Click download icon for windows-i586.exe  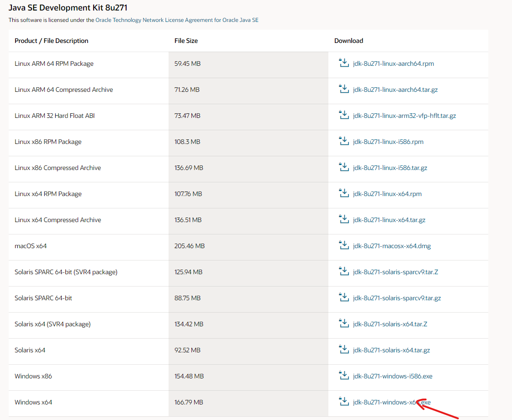click(344, 376)
